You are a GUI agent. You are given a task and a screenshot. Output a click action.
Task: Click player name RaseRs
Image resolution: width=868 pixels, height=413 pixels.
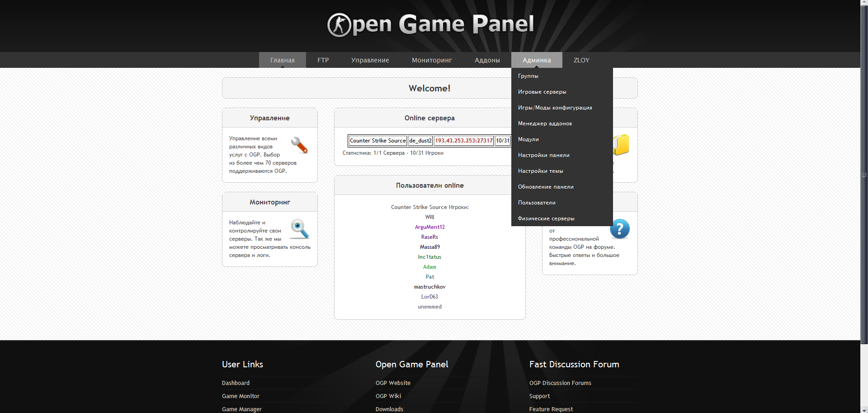click(x=429, y=237)
